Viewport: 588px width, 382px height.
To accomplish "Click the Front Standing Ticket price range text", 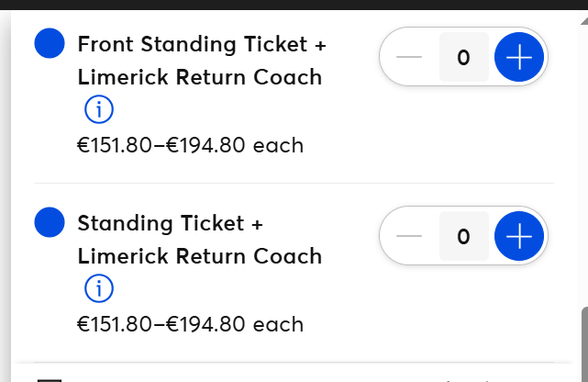I will (x=190, y=145).
